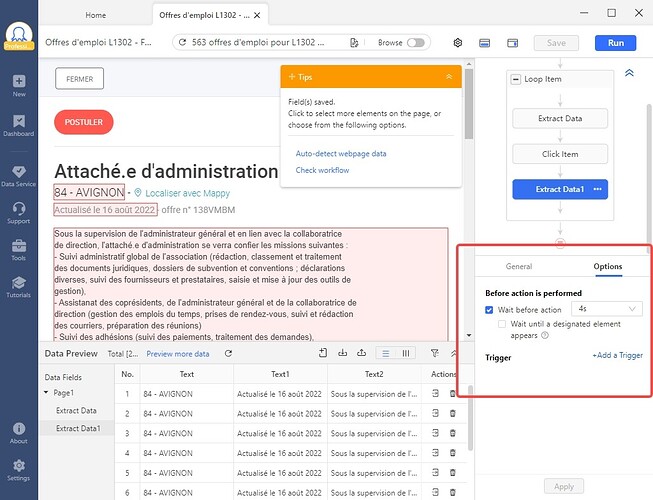This screenshot has height=500, width=653.
Task: Collapse the Tips panel
Action: click(x=449, y=77)
